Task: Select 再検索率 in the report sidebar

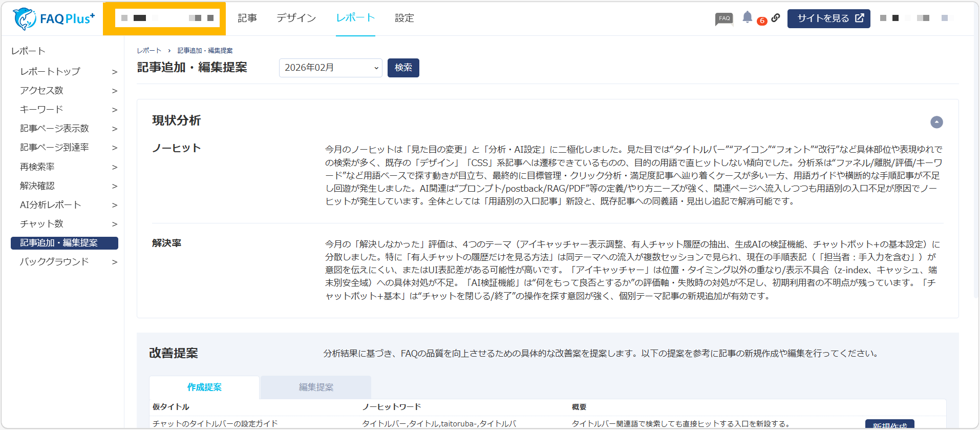Action: (37, 167)
